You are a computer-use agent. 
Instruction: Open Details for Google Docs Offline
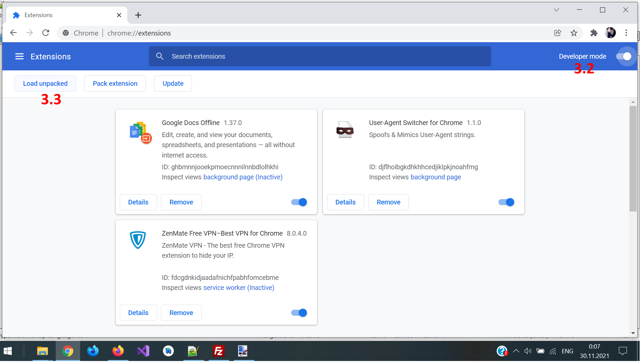tap(138, 202)
